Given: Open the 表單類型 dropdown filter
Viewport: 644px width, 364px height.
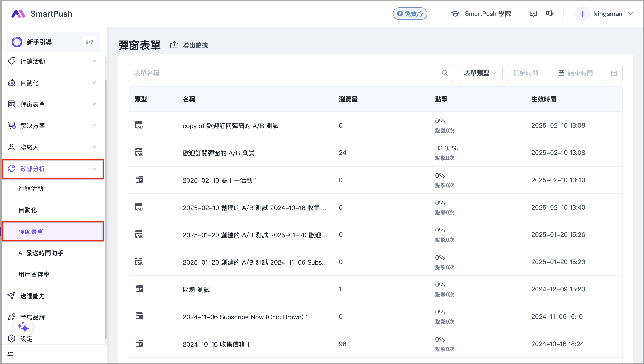Looking at the screenshot, I should [x=480, y=73].
